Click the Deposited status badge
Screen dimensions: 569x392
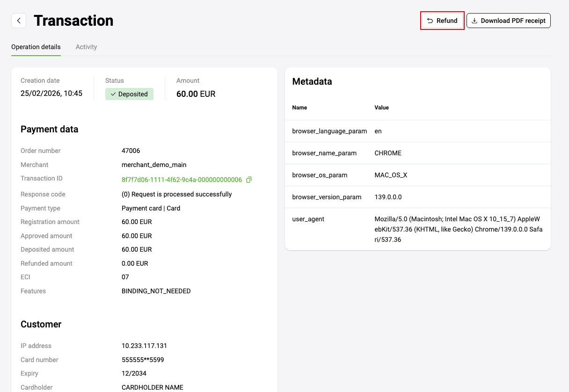129,94
